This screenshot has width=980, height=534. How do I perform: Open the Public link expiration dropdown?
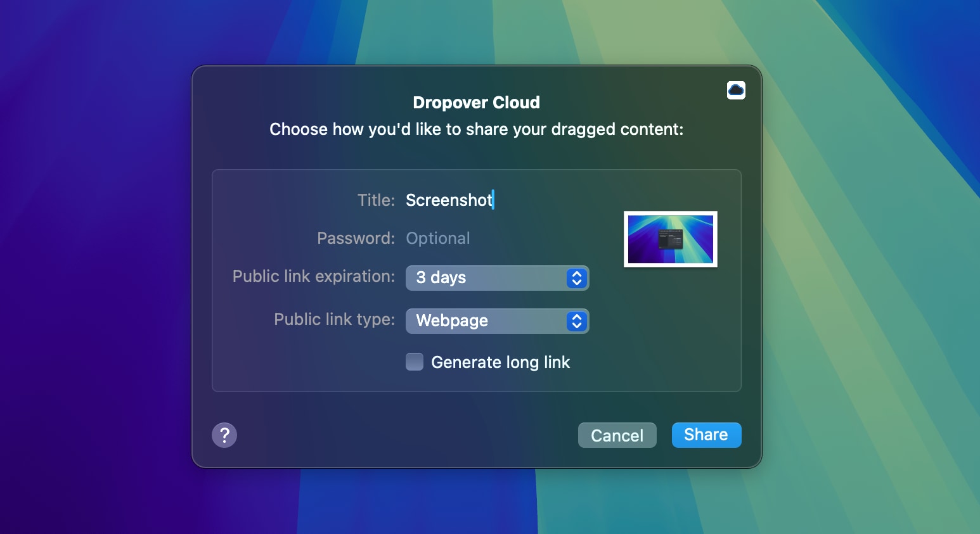tap(498, 278)
